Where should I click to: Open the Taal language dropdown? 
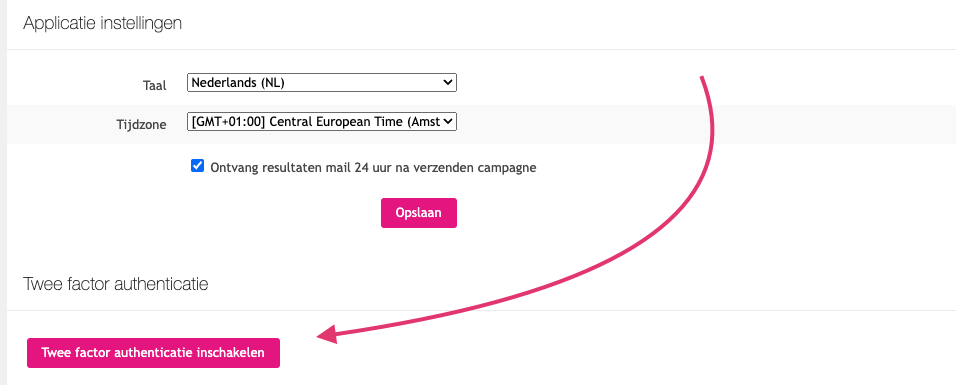point(321,82)
